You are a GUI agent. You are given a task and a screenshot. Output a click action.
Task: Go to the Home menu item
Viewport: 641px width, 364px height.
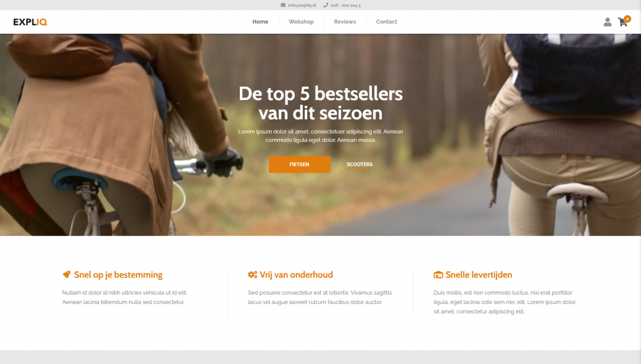tap(260, 22)
